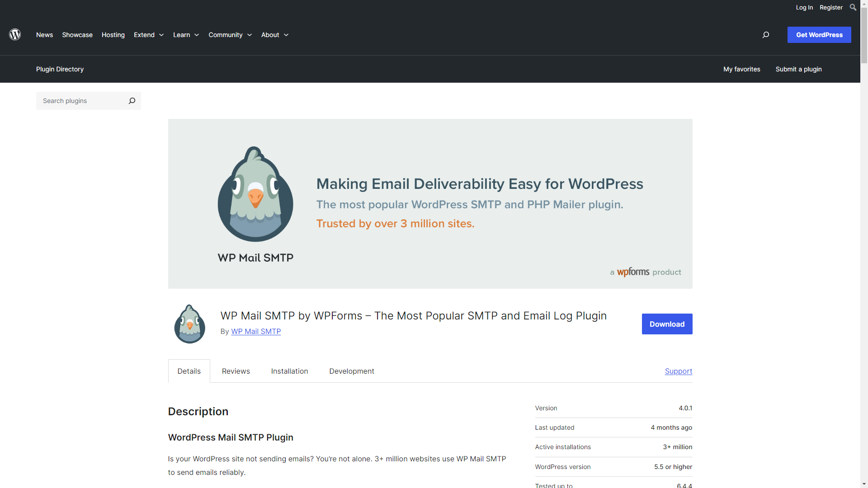Open the Development tab
This screenshot has width=868, height=488.
point(351,371)
